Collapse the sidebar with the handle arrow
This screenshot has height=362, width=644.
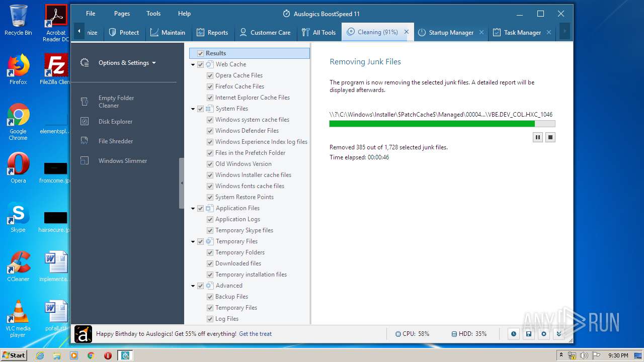point(182,183)
